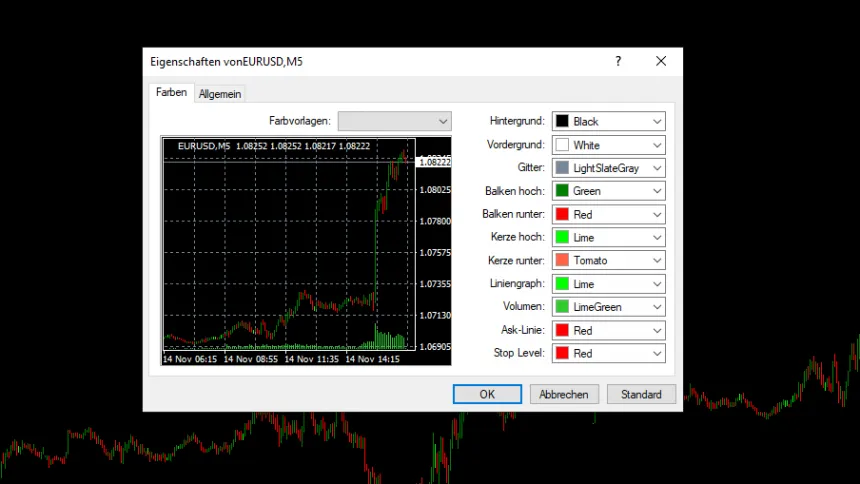Select the Farben tab
The width and height of the screenshot is (860, 484).
pos(170,93)
